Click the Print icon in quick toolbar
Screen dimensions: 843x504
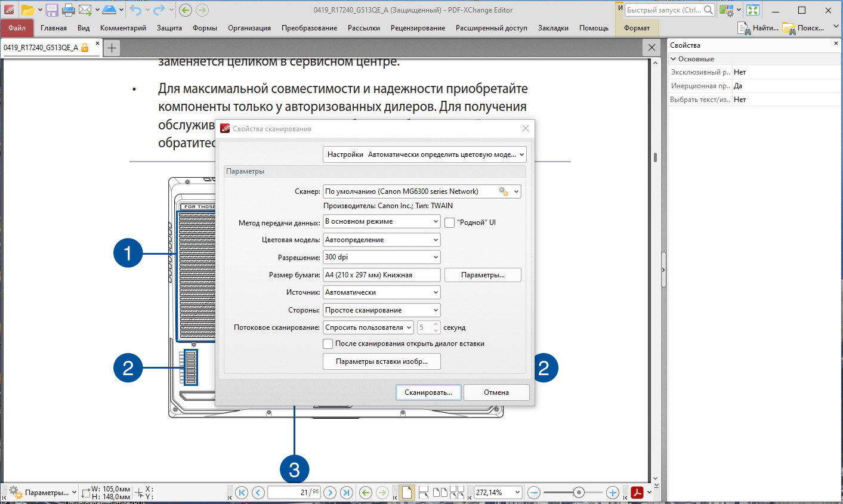(x=69, y=10)
